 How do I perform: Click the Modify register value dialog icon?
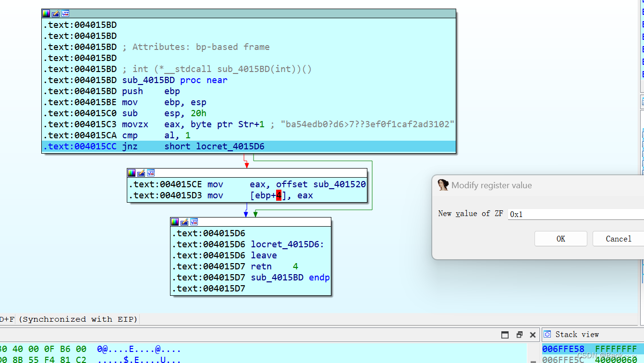coord(443,185)
